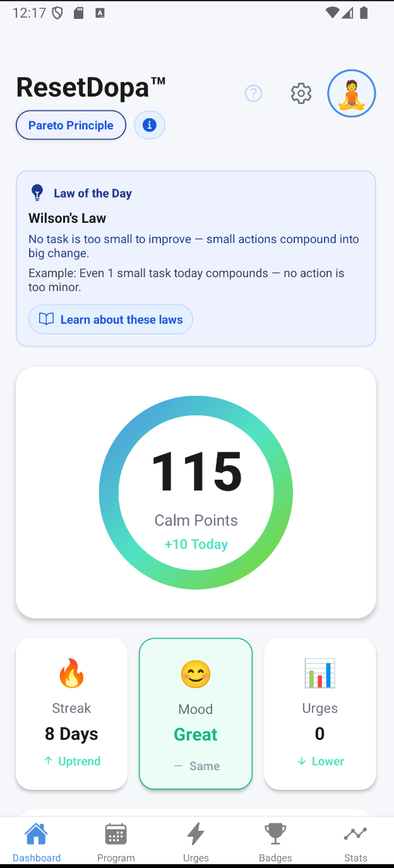The height and width of the screenshot is (868, 394).
Task: Tap the Calm Points progress ring
Action: pyautogui.click(x=196, y=492)
